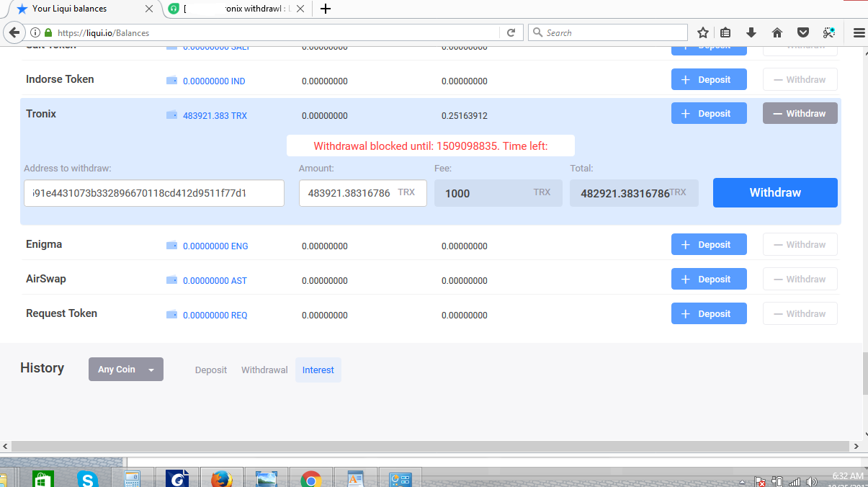The image size is (868, 487).
Task: Open the 0.00000000 AST balance link
Action: [215, 280]
